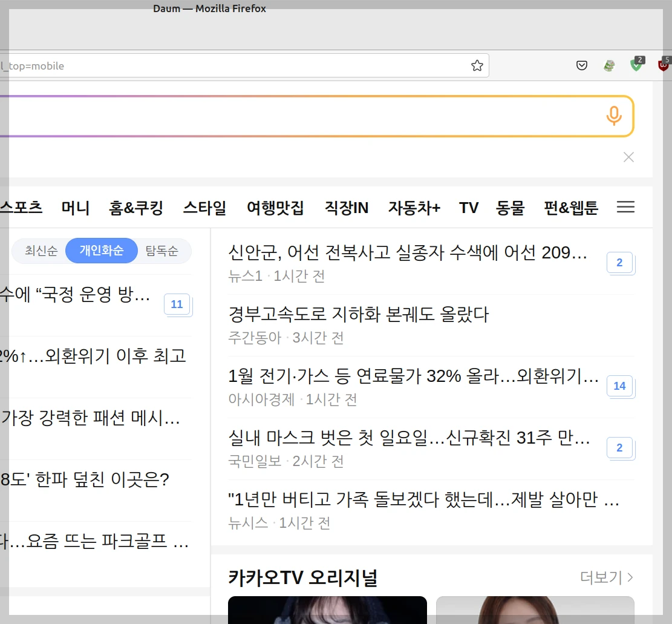Select the 개인화순 sort option
The image size is (672, 624).
(102, 251)
